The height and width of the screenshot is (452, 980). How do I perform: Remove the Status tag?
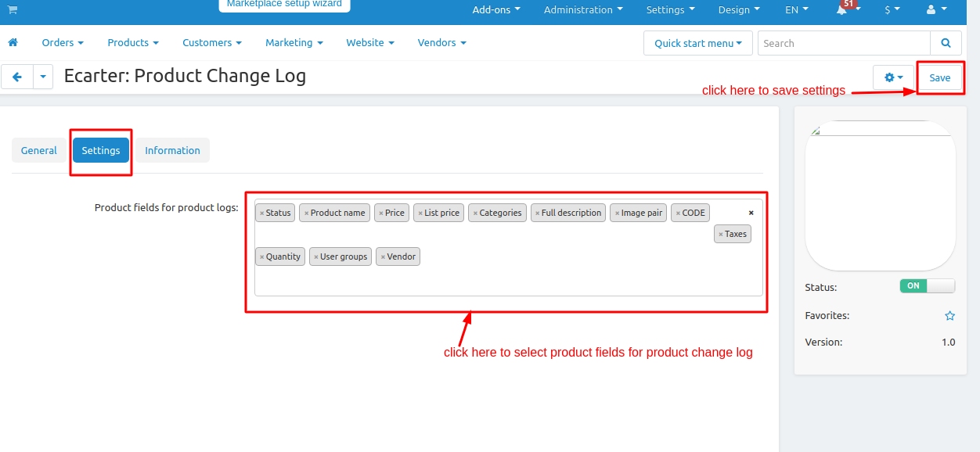coord(262,213)
